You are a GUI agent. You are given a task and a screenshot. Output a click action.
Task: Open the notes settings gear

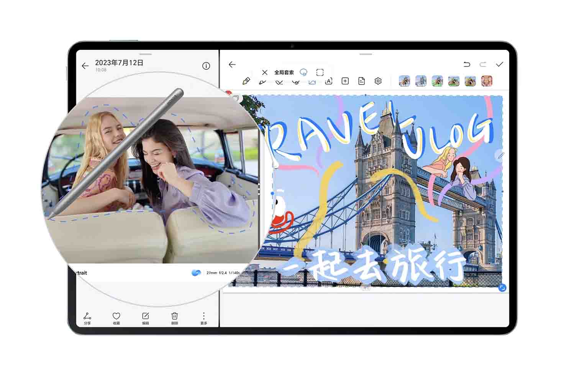tap(378, 81)
